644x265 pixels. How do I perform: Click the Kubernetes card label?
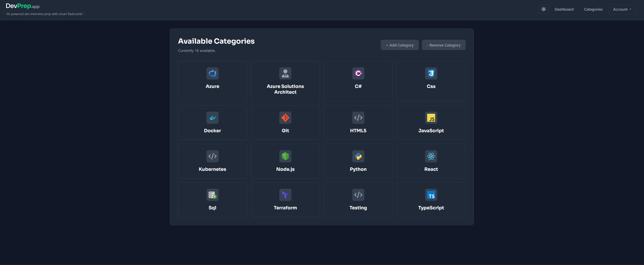(212, 169)
